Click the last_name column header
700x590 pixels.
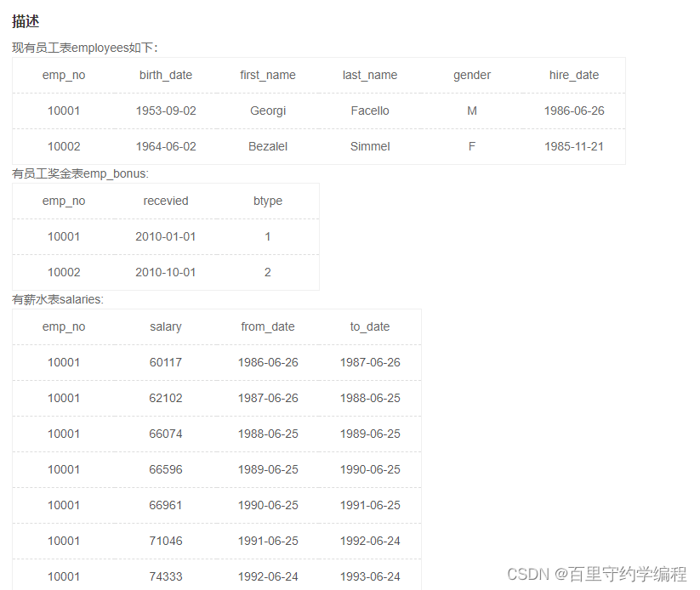pyautogui.click(x=370, y=75)
